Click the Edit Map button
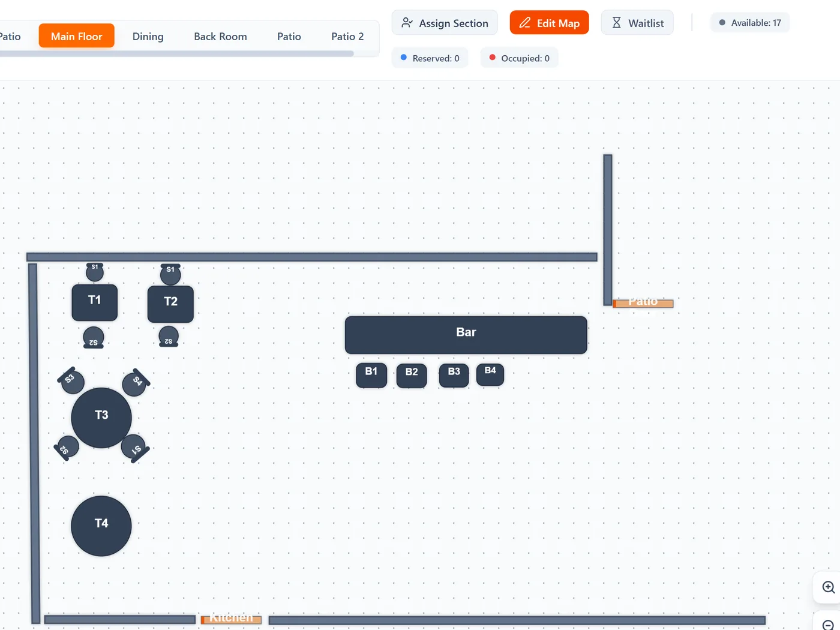Screen dimensions: 840x630 pyautogui.click(x=549, y=23)
